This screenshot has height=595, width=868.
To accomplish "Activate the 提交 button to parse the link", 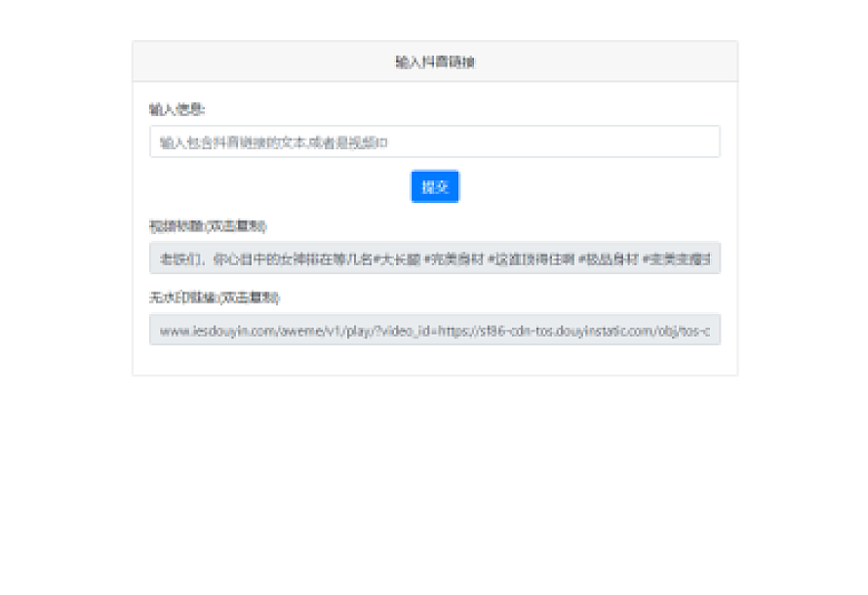I will [434, 186].
